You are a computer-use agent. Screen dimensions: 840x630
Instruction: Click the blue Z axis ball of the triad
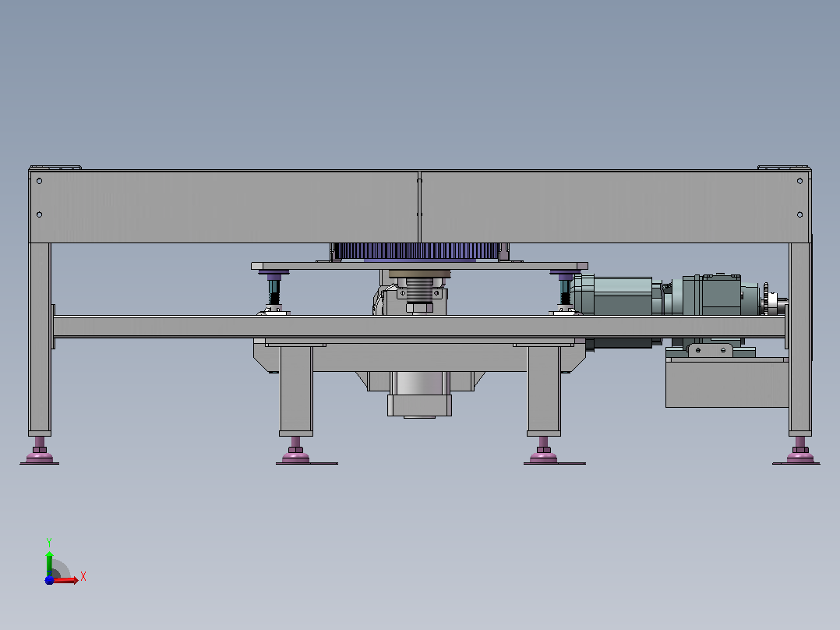coord(49,580)
